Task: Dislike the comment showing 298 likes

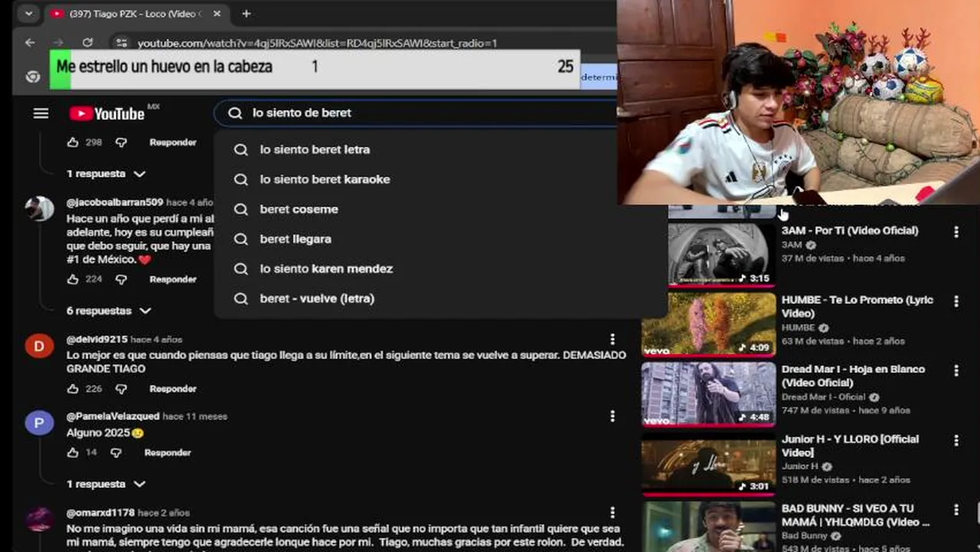Action: coord(120,143)
